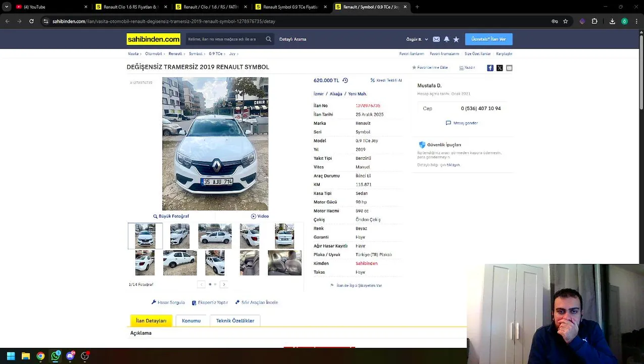Viewport: 644px width, 364px height.
Task: Open WhatsApp from taskbar
Action: coord(56,356)
